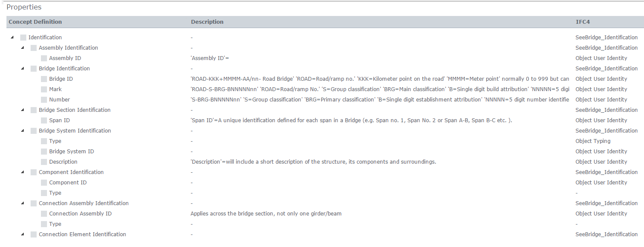The width and height of the screenshot is (644, 247).
Task: Click the Object Typing IFC4 value
Action: coord(593,141)
